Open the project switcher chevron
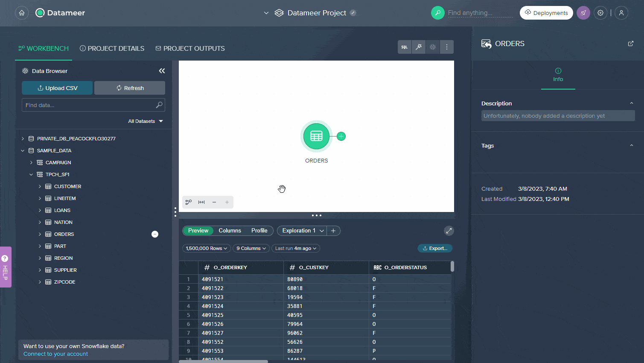This screenshot has width=644, height=363. tap(266, 13)
